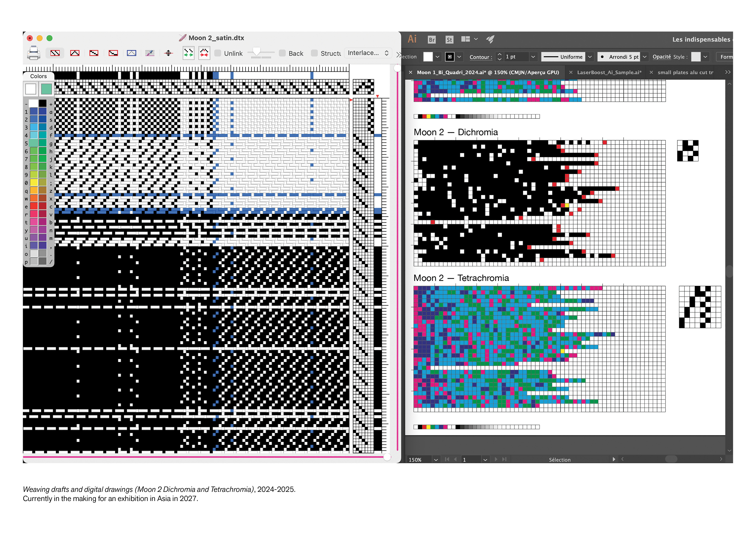Check the Structure checkbox

pos(314,53)
